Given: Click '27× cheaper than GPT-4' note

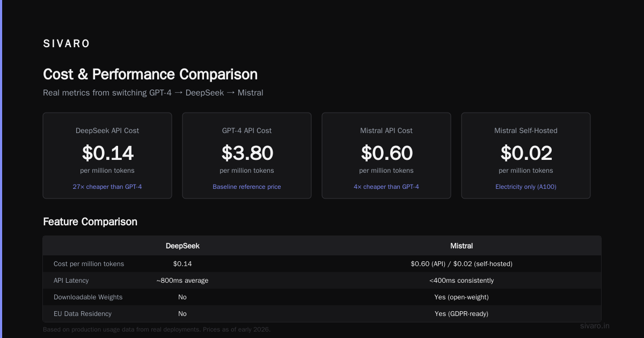Looking at the screenshot, I should point(107,187).
